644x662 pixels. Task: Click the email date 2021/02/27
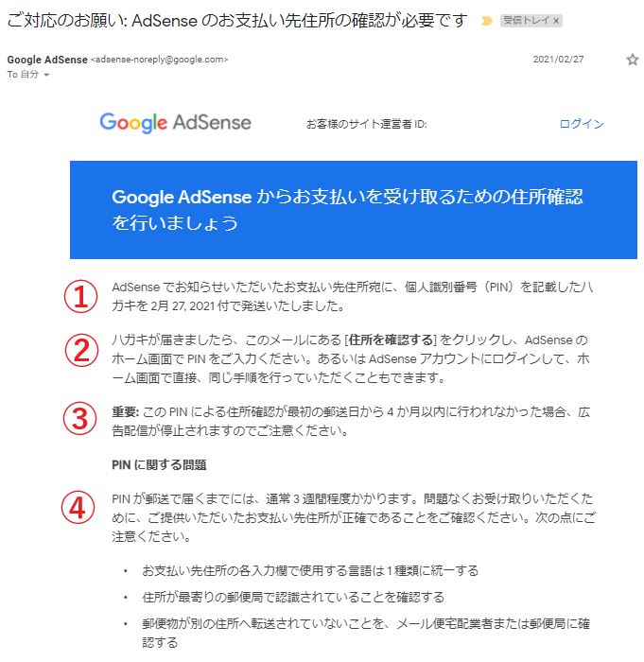[558, 59]
